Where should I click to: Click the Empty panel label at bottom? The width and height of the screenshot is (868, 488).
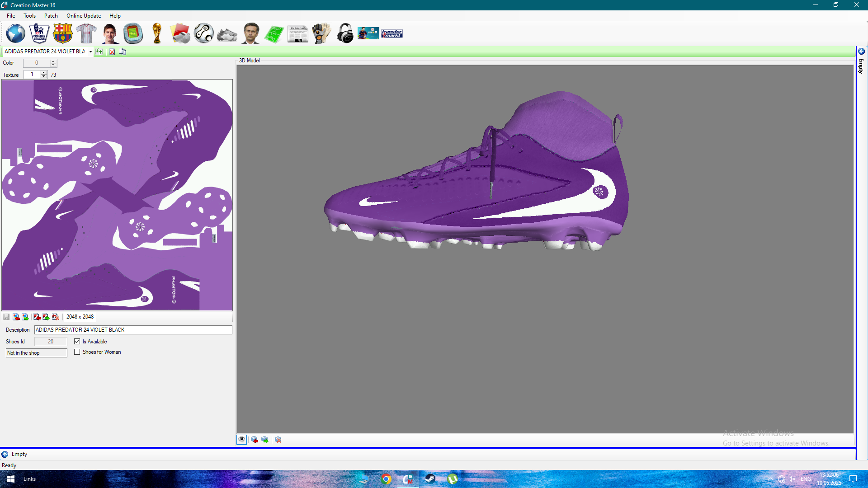[19, 454]
